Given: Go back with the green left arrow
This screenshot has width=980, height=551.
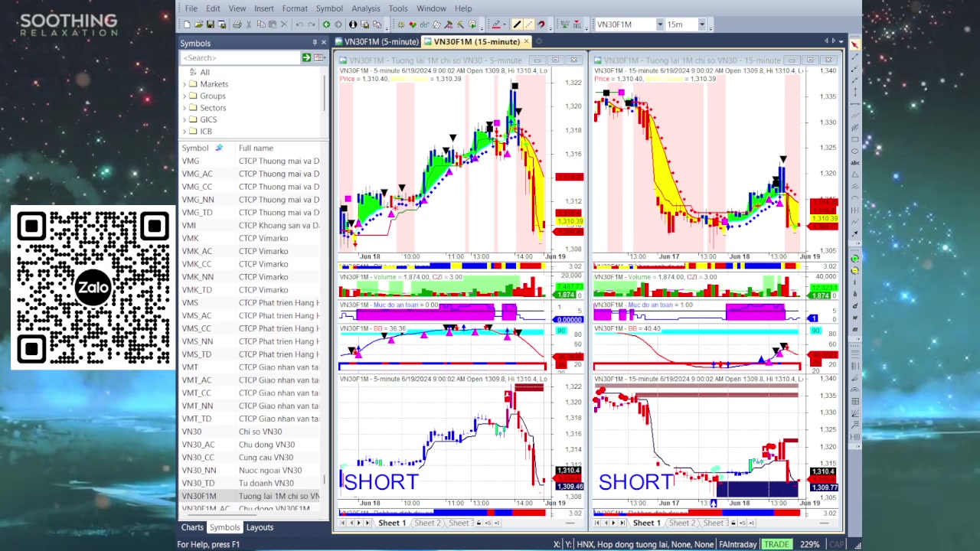Looking at the screenshot, I should 326,24.
